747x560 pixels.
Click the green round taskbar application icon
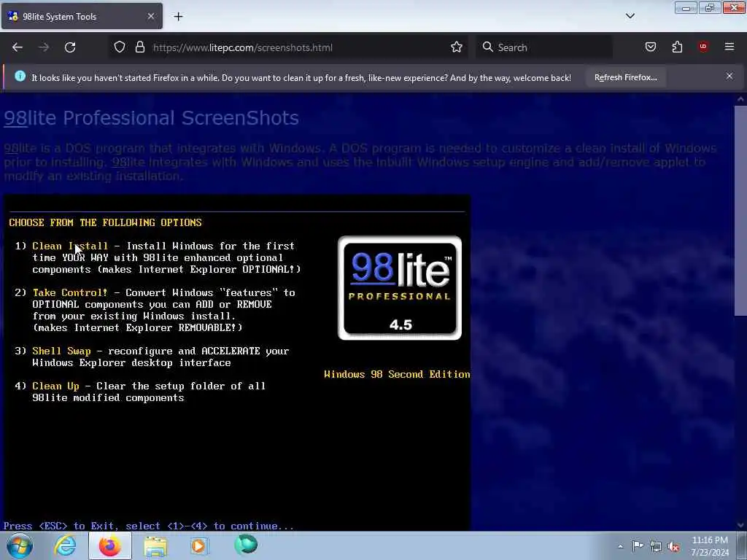[x=245, y=545]
